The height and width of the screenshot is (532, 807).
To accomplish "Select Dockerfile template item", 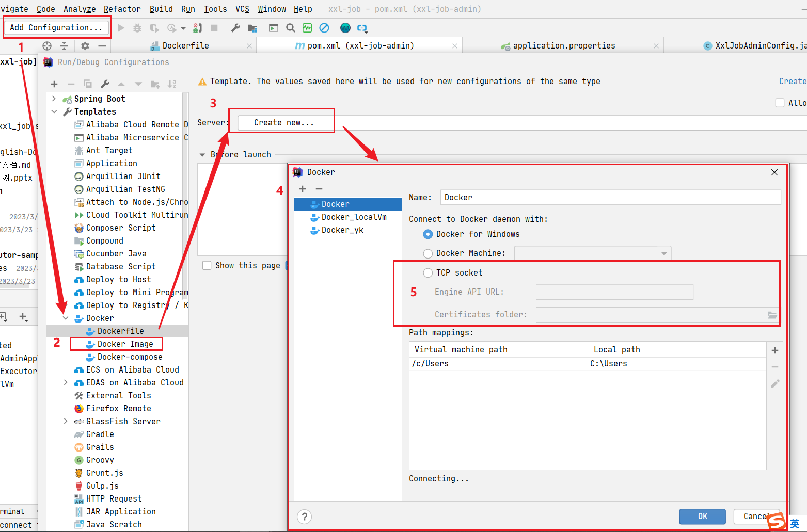I will click(120, 331).
